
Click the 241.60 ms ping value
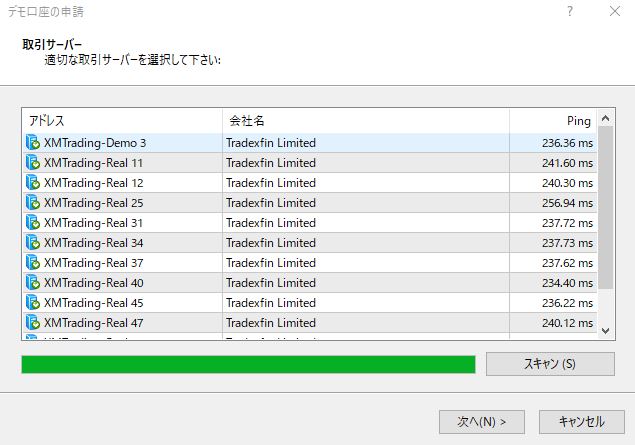point(567,163)
